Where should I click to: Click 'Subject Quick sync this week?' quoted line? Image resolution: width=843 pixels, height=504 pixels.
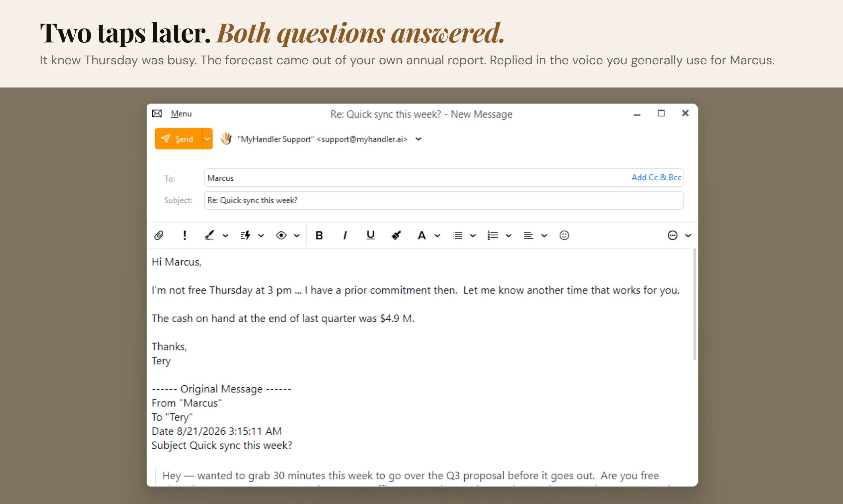click(222, 445)
